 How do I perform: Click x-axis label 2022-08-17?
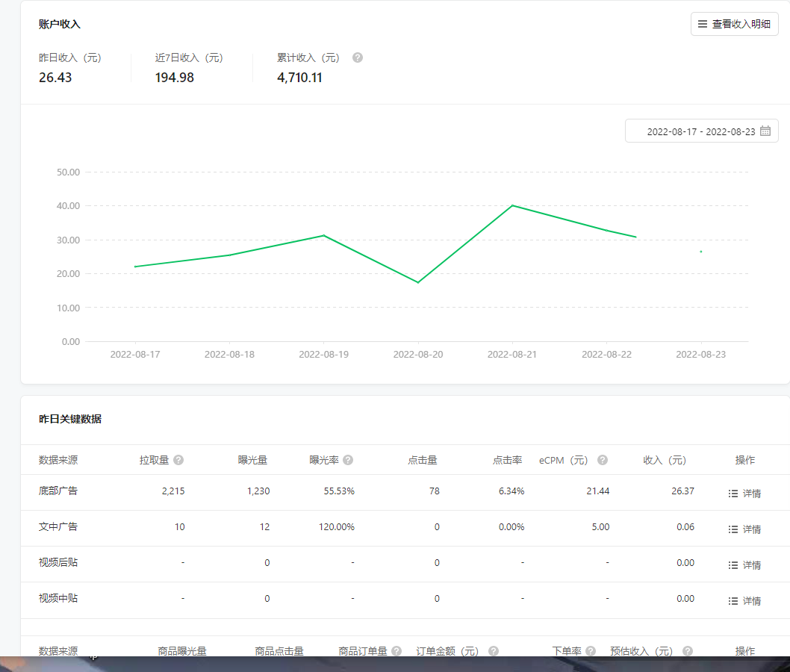(x=135, y=354)
